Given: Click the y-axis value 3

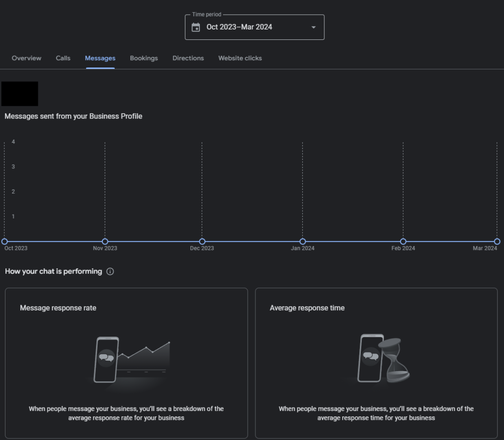Looking at the screenshot, I should (x=13, y=166).
